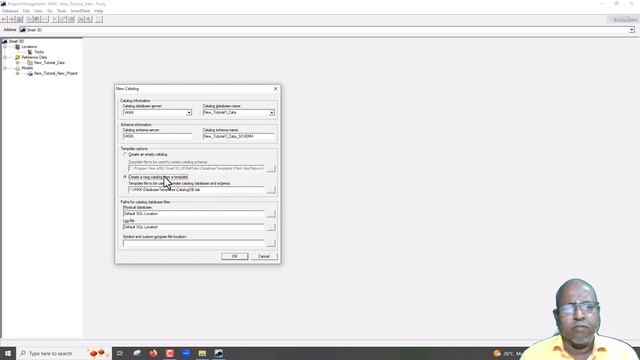Select the Models tree label
The width and height of the screenshot is (640, 360).
point(27,68)
